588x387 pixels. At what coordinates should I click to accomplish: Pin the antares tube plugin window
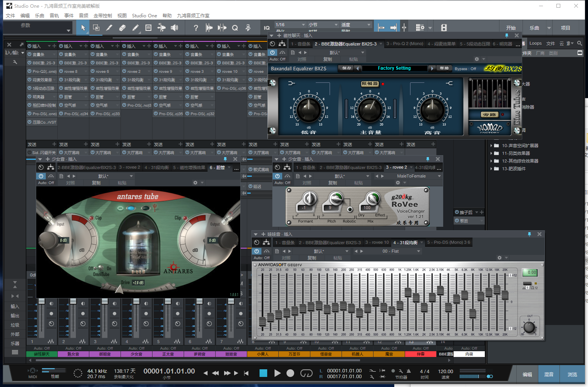(x=225, y=159)
